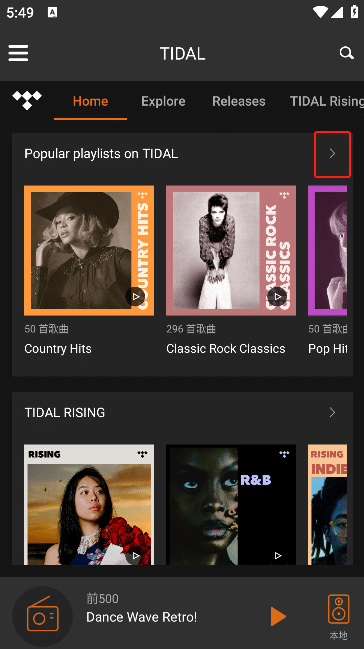This screenshot has width=364, height=649.
Task: Start playback of Dance Wave Retro!
Action: coord(278,616)
